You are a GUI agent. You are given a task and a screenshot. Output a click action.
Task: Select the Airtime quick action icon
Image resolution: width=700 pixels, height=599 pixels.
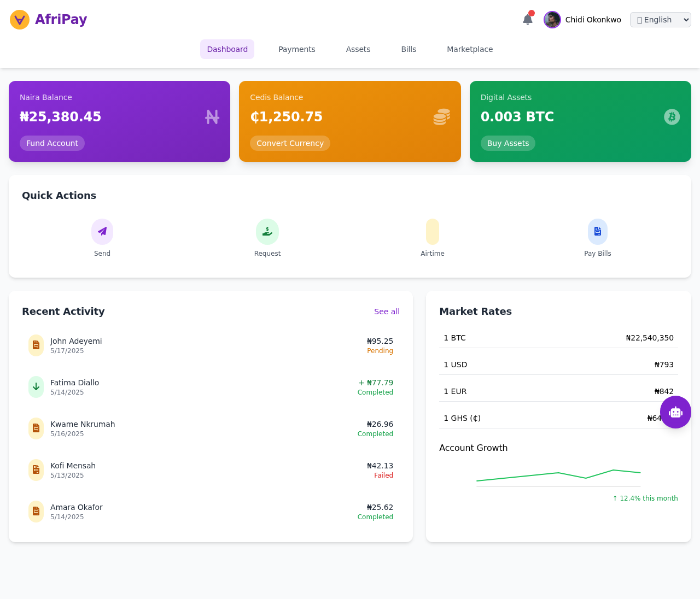point(432,231)
